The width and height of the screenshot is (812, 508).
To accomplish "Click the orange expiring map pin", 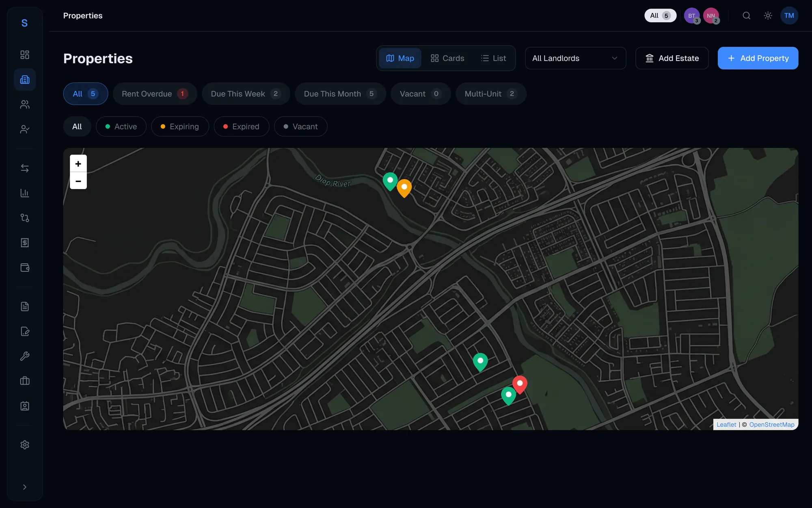I will [x=404, y=187].
